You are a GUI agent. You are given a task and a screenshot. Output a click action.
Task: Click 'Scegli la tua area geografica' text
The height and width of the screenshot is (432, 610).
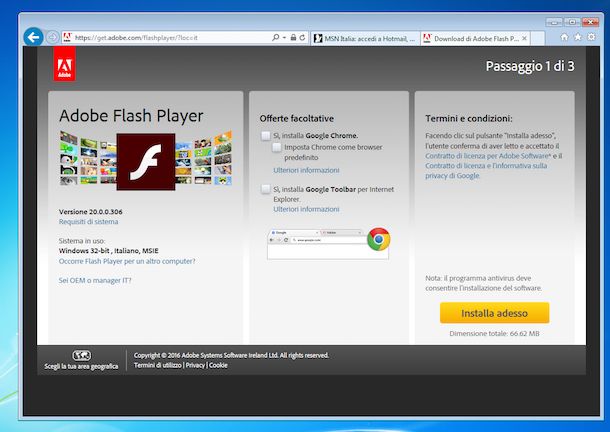(81, 366)
